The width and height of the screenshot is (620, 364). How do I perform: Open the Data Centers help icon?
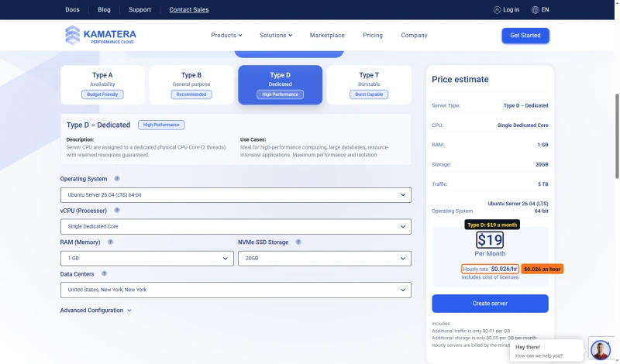click(x=104, y=273)
